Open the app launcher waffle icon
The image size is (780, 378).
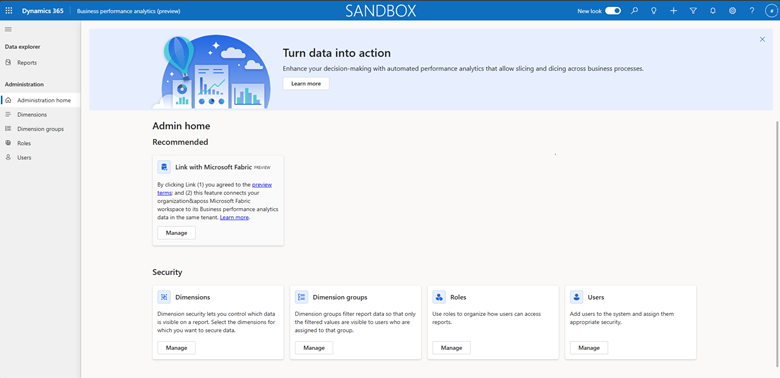click(8, 10)
